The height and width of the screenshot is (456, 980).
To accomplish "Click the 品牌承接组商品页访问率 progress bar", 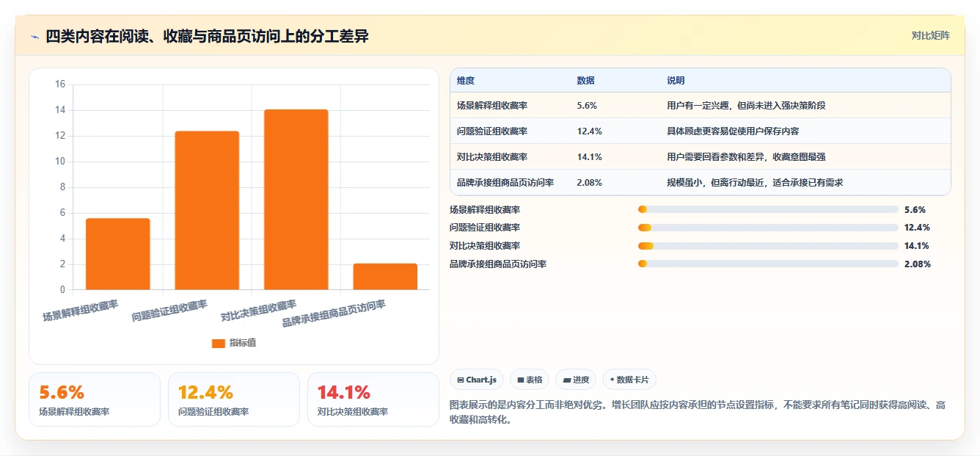I will (768, 264).
